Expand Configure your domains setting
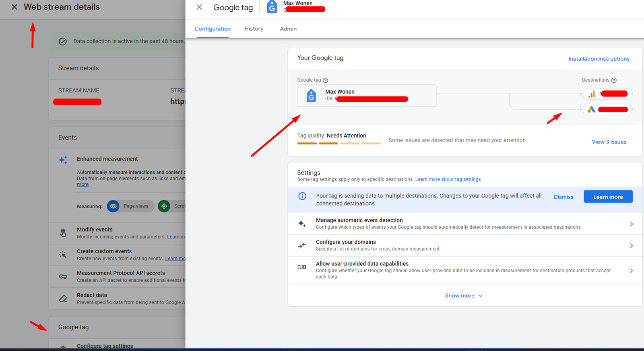The height and width of the screenshot is (351, 644). [465, 245]
